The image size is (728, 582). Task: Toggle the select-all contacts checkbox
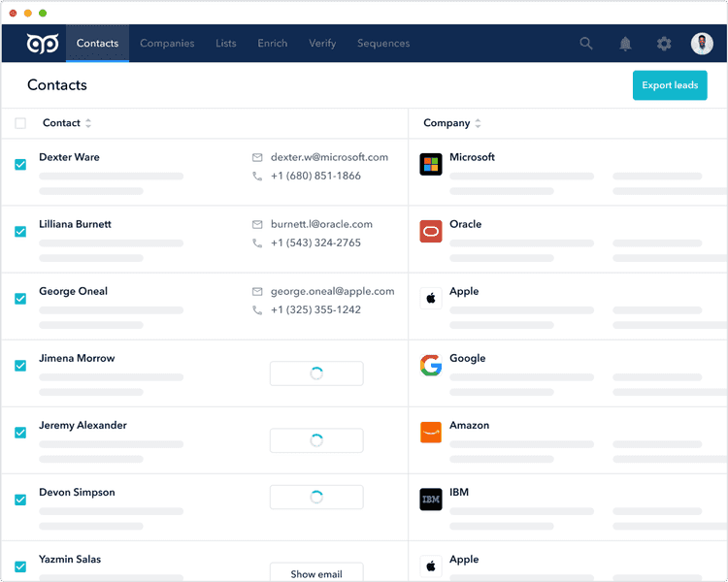[20, 123]
